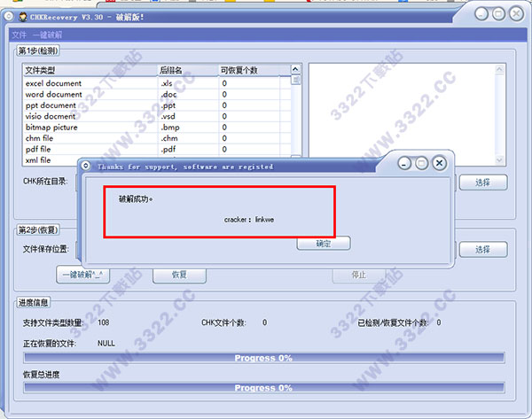Select the xml file row
Screen dimensions: 532x419
pyautogui.click(x=51, y=160)
